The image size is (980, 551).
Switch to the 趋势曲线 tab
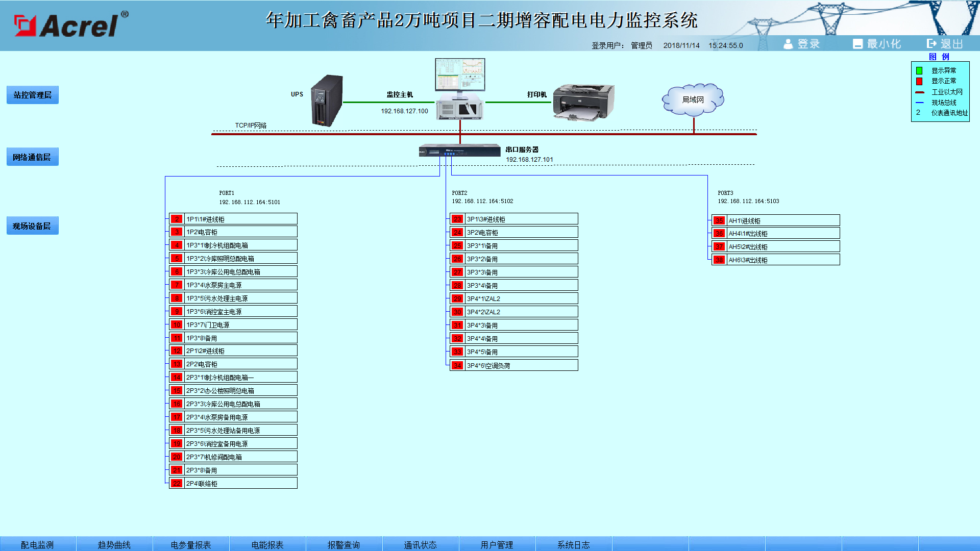[x=114, y=544]
